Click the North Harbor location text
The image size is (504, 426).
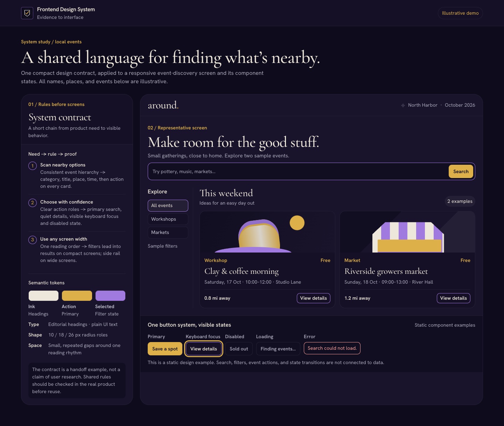tap(423, 105)
